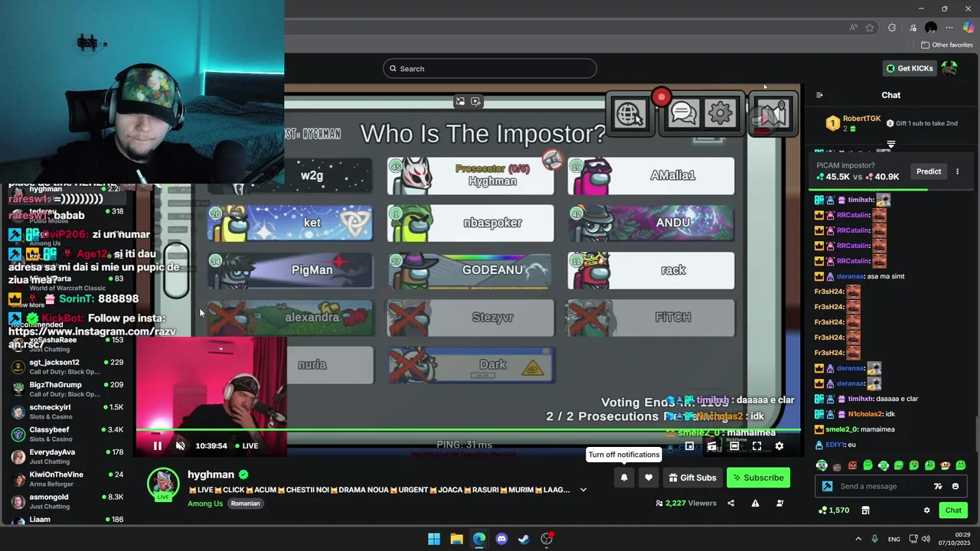The height and width of the screenshot is (551, 980).
Task: Share the stream using share icon
Action: coord(730,503)
